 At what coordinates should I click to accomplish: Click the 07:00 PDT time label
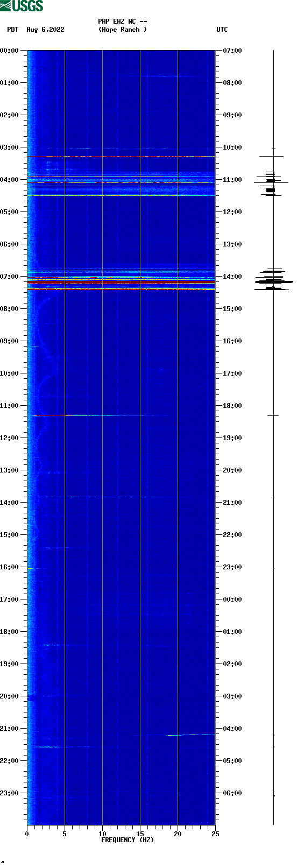click(9, 276)
